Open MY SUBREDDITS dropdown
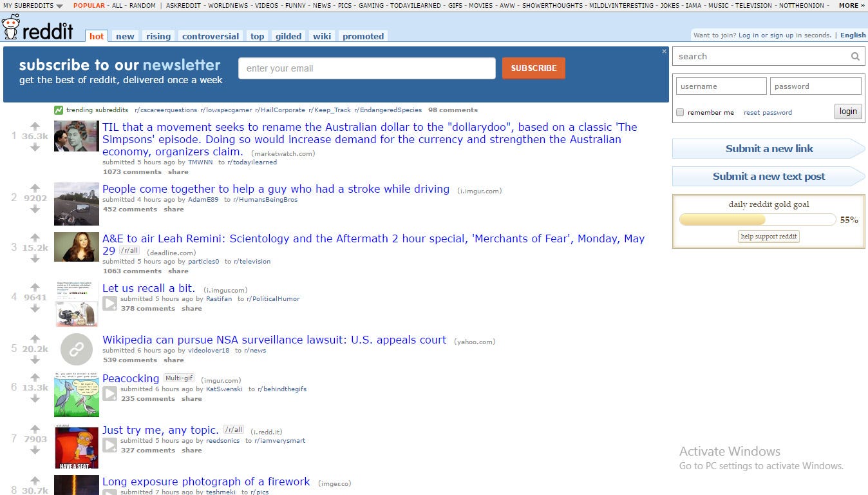This screenshot has height=495, width=868. point(33,5)
